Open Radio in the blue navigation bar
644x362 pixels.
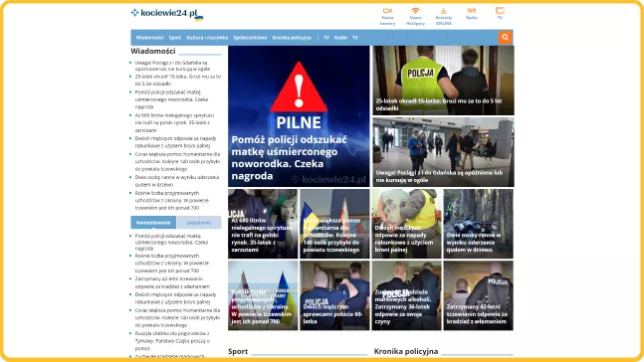pos(340,38)
